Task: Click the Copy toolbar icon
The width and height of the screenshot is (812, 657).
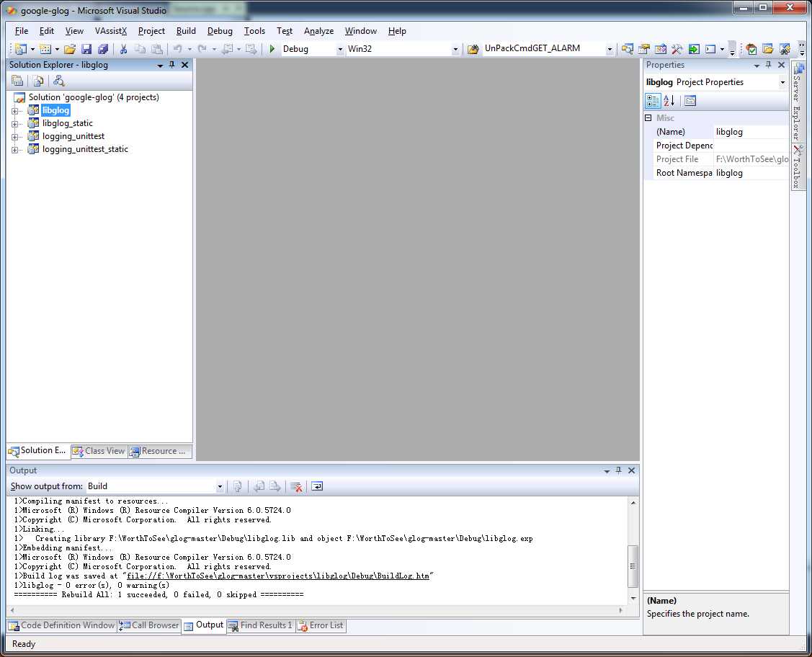Action: [x=140, y=49]
